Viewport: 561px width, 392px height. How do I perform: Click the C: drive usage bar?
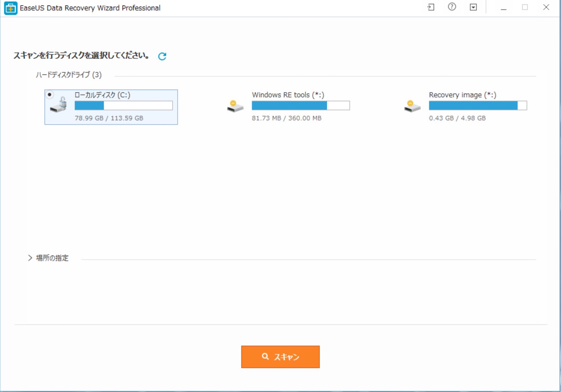[x=123, y=106]
